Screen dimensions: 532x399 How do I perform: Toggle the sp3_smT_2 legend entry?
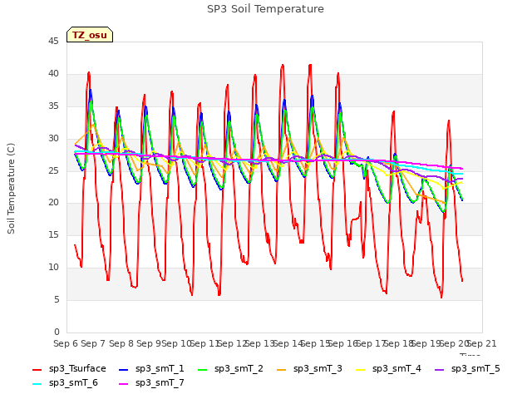coord(230,368)
